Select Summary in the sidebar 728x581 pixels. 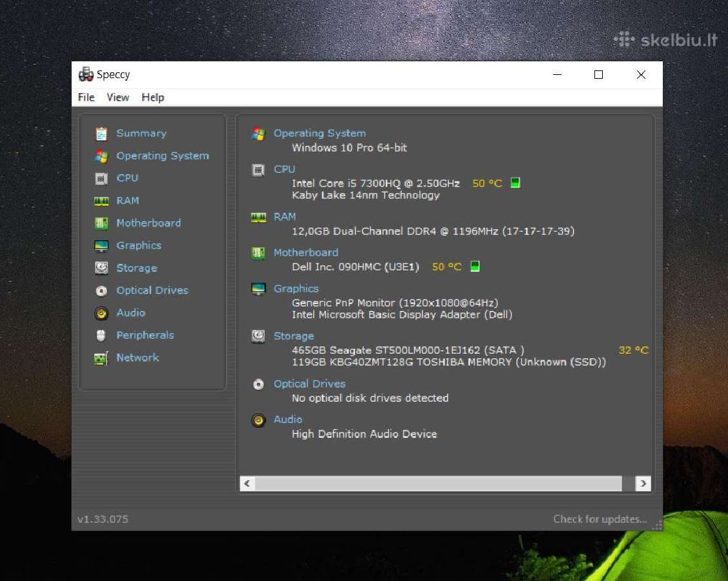pyautogui.click(x=141, y=133)
